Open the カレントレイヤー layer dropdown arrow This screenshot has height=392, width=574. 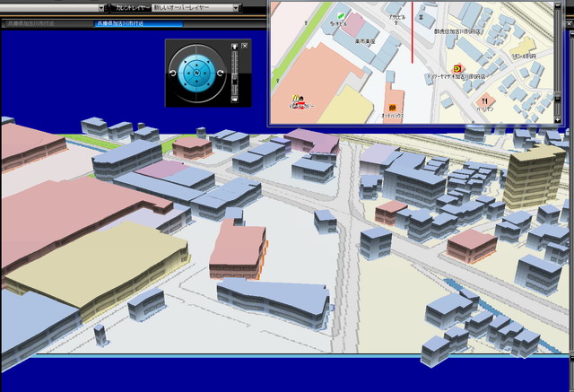coord(236,8)
